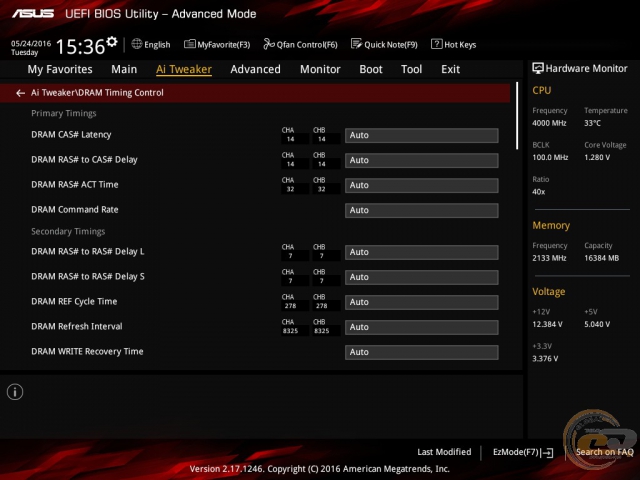The image size is (640, 480).
Task: Click the date 05/24/2016
Action: point(31,44)
